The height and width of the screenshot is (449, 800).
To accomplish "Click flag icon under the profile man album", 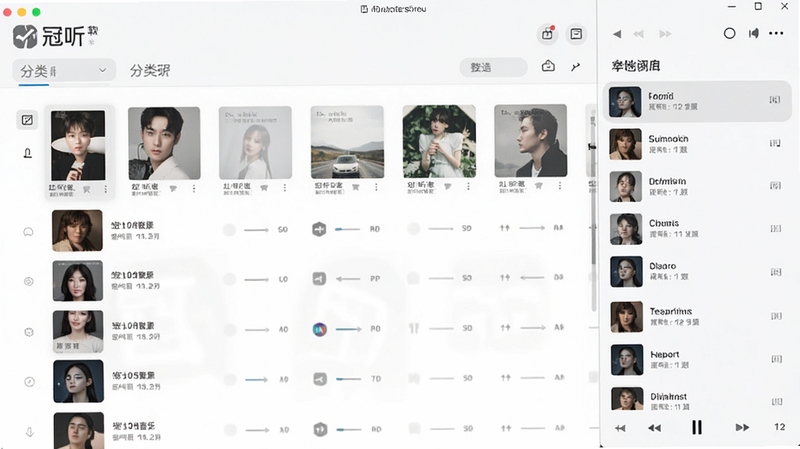I will pos(539,186).
